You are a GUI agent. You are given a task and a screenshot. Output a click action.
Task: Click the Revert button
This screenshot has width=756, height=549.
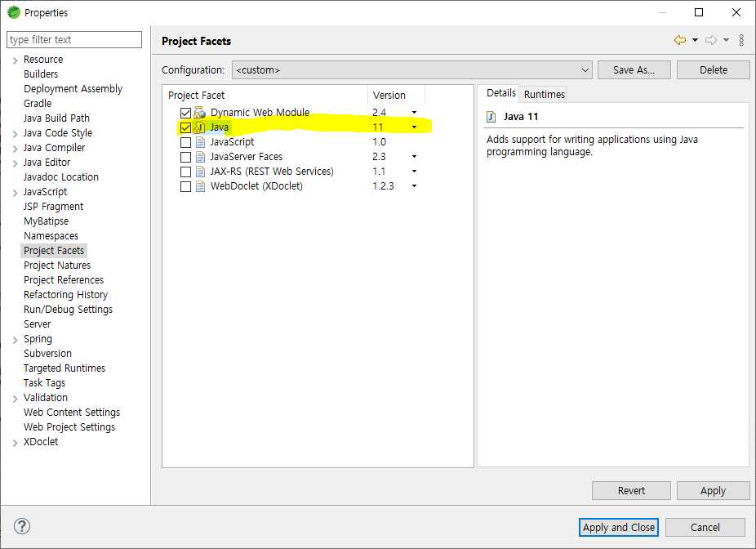(631, 491)
